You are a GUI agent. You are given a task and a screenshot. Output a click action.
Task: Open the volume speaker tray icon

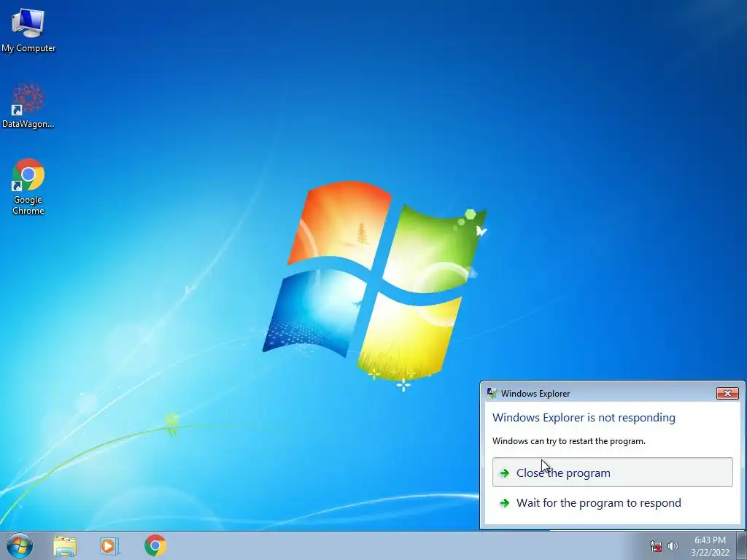tap(673, 546)
